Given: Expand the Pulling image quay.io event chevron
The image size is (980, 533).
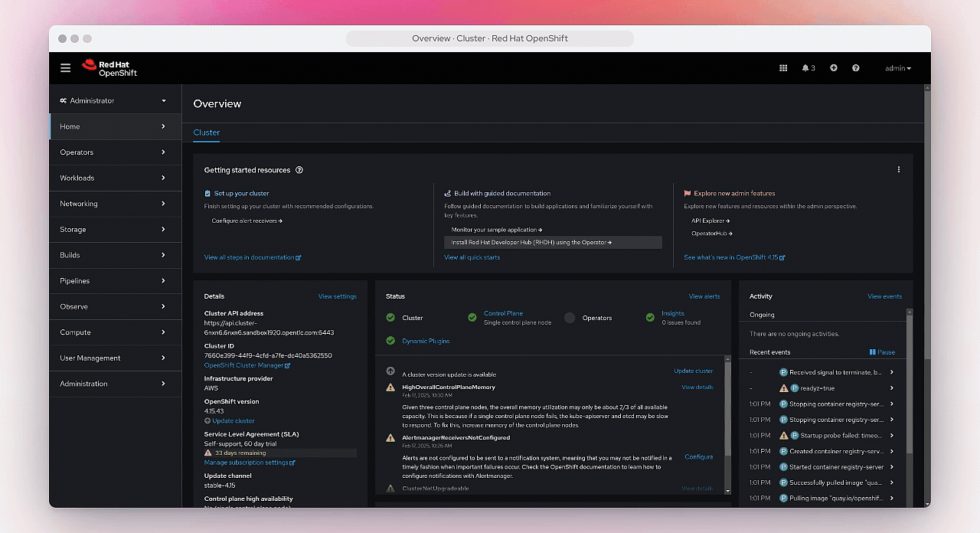Looking at the screenshot, I should coord(892,498).
